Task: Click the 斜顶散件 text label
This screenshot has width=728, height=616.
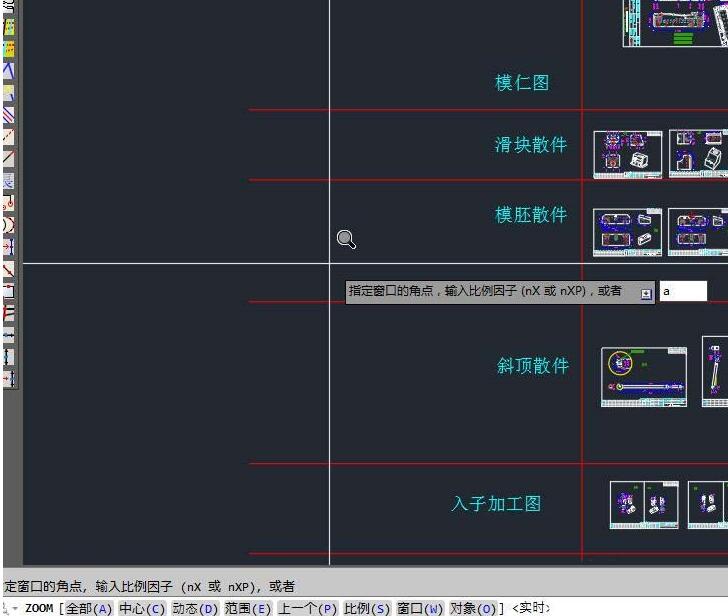Action: tap(533, 366)
